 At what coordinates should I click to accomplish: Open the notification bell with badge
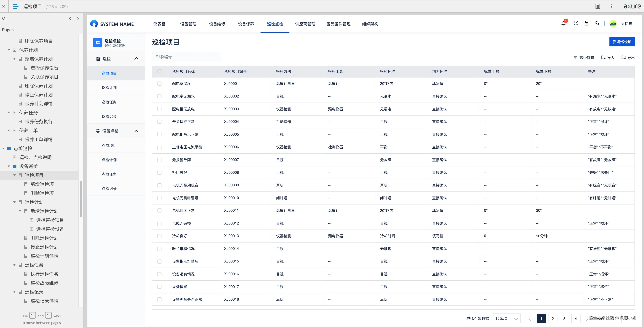pos(563,23)
